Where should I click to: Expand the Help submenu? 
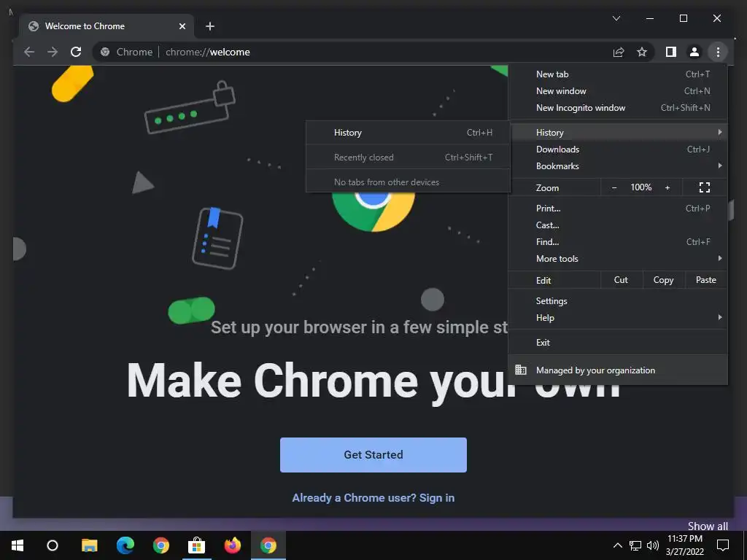click(618, 318)
